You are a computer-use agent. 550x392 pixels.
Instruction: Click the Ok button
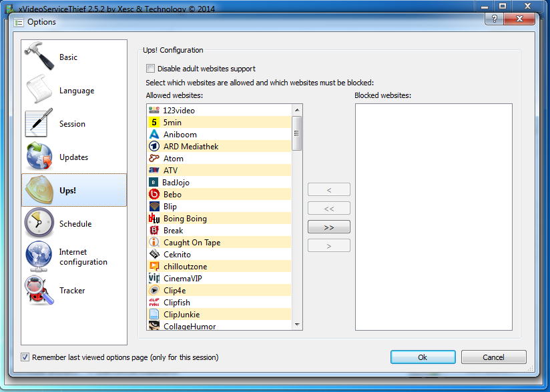pos(423,357)
